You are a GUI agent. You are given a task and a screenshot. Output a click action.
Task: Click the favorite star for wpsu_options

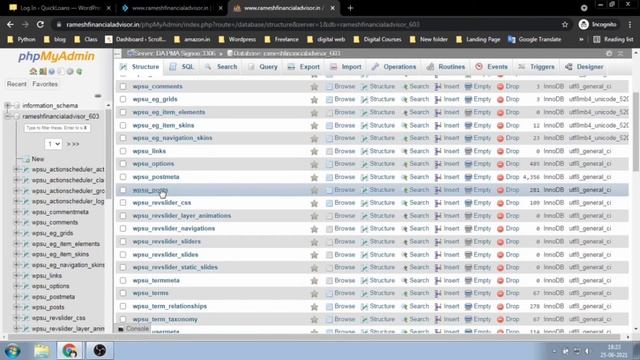[314, 164]
